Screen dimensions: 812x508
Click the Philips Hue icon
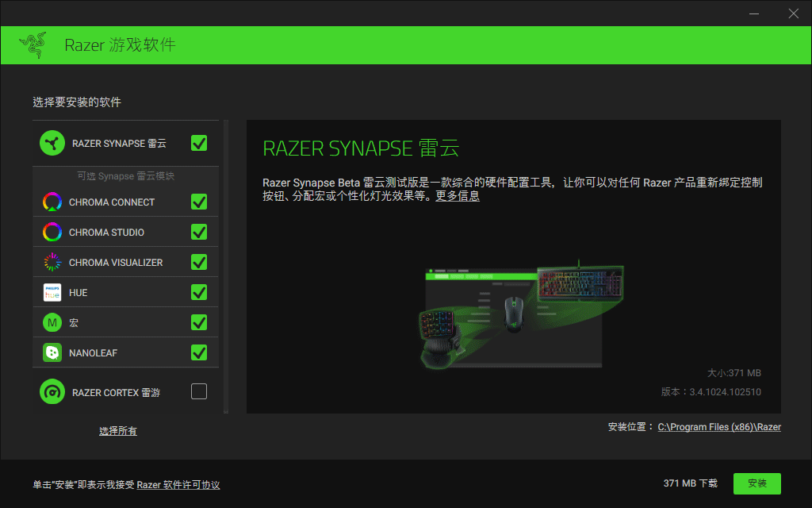click(52, 292)
